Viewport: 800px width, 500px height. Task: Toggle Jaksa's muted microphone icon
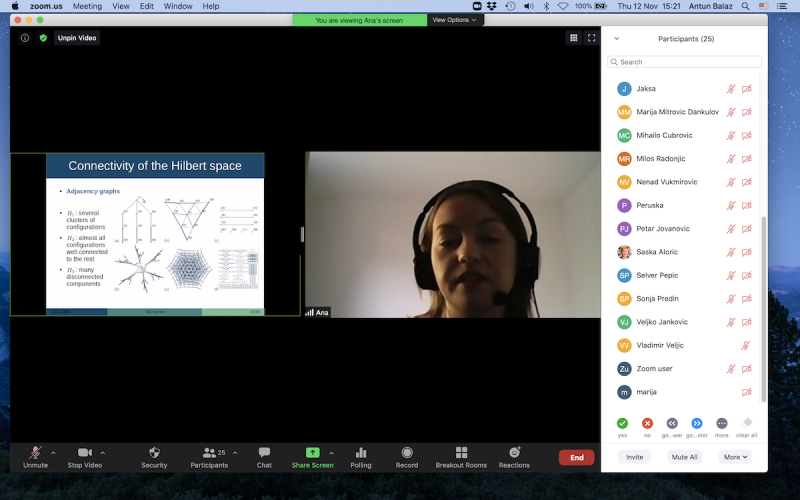(731, 89)
